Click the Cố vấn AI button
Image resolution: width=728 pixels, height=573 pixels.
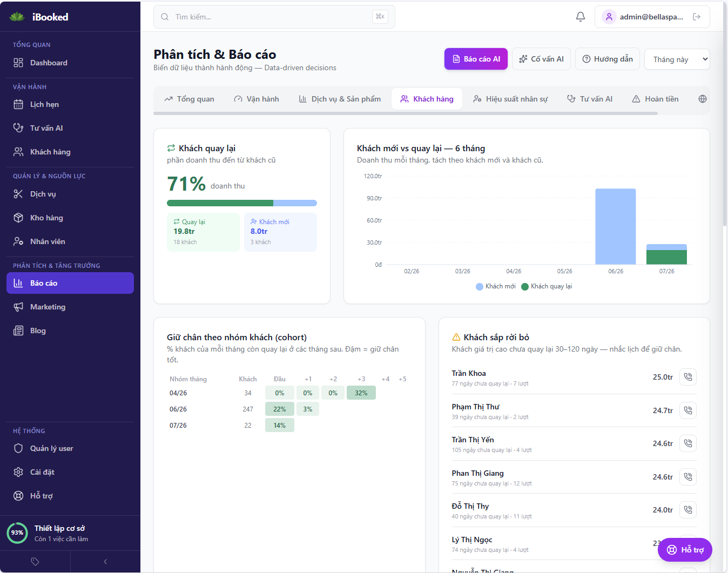(541, 59)
